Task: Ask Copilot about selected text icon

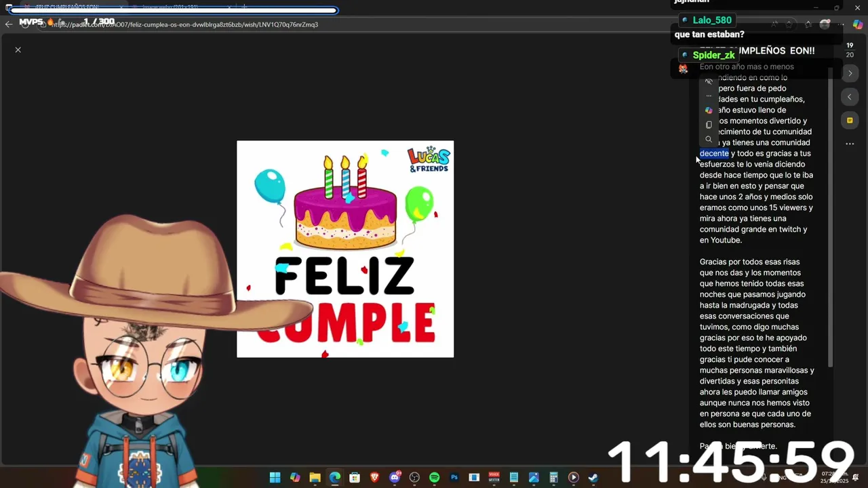Action: (709, 110)
